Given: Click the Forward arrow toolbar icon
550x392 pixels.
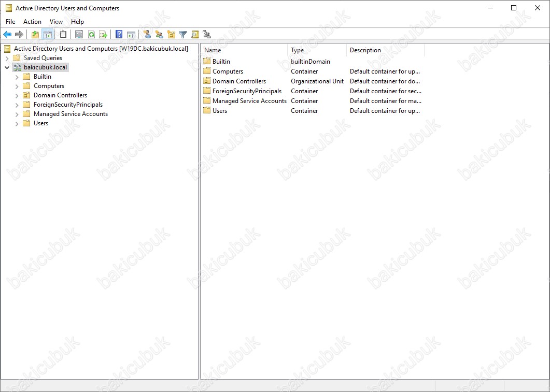Looking at the screenshot, I should coord(19,34).
